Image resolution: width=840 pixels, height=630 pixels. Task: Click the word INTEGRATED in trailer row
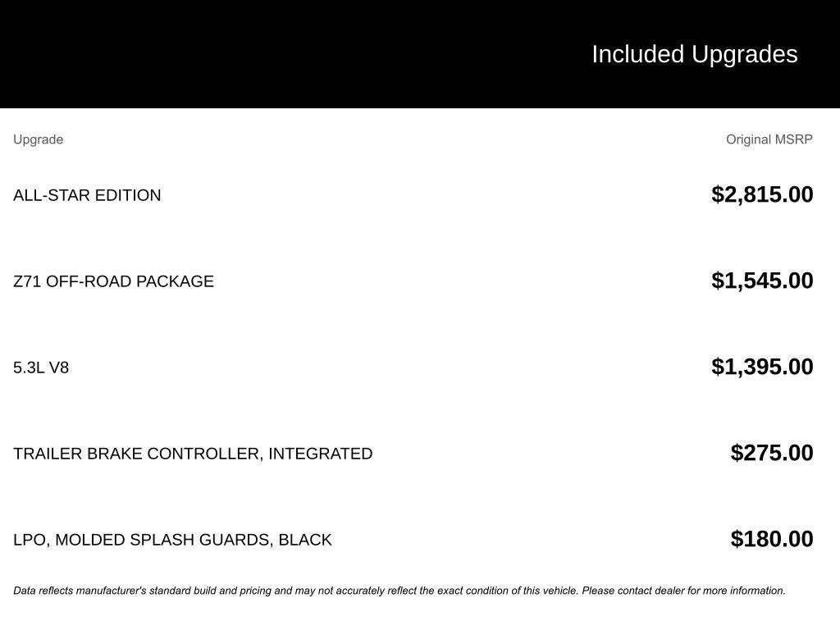point(320,454)
